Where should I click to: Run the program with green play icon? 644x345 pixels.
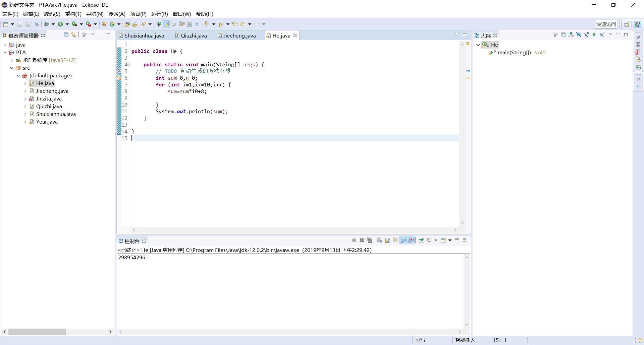click(60, 24)
